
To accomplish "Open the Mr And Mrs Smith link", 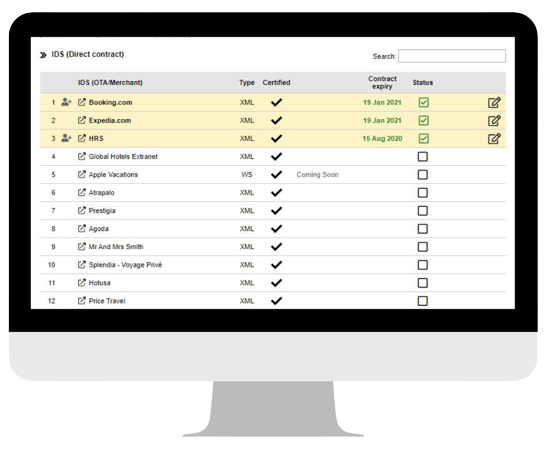I will (x=116, y=246).
